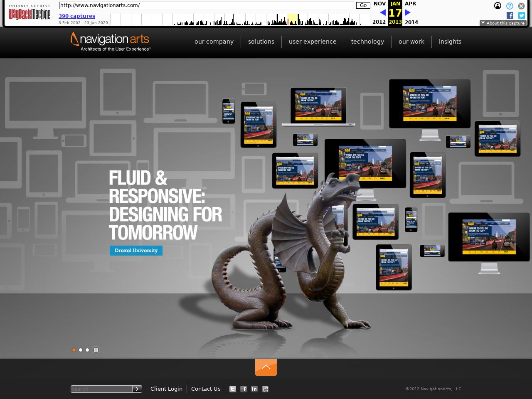Expand the About this capture dropdown
The height and width of the screenshot is (399, 532).
tap(503, 23)
